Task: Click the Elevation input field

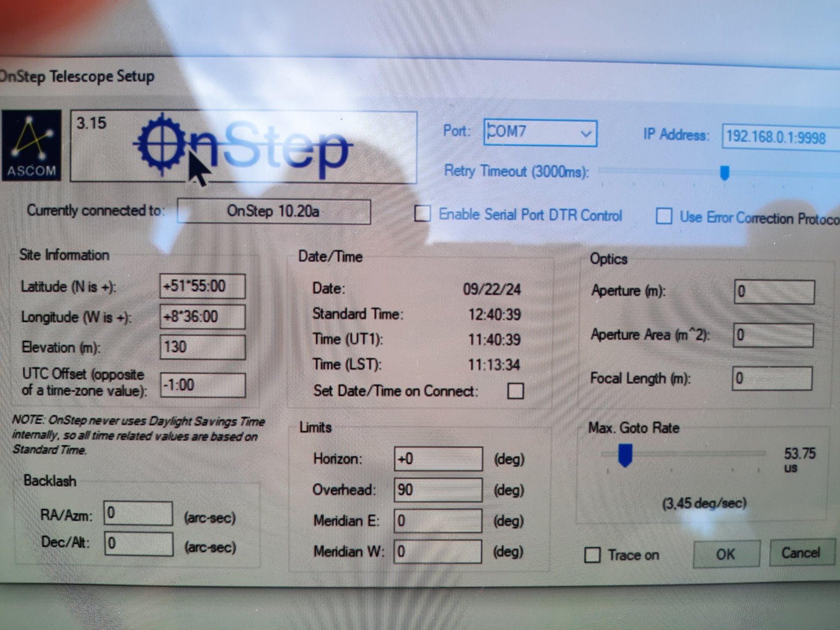Action: [x=202, y=347]
